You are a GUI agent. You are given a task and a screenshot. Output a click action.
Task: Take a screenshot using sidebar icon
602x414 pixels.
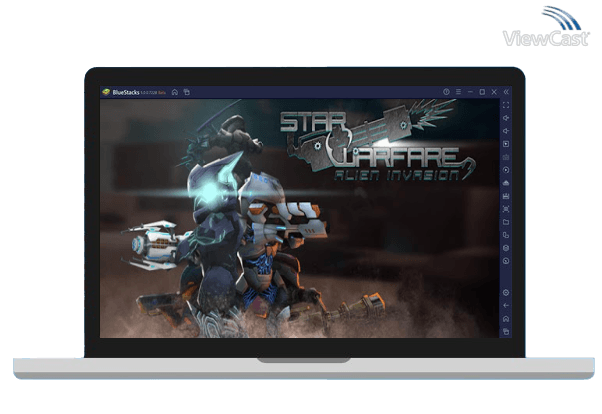pyautogui.click(x=506, y=209)
